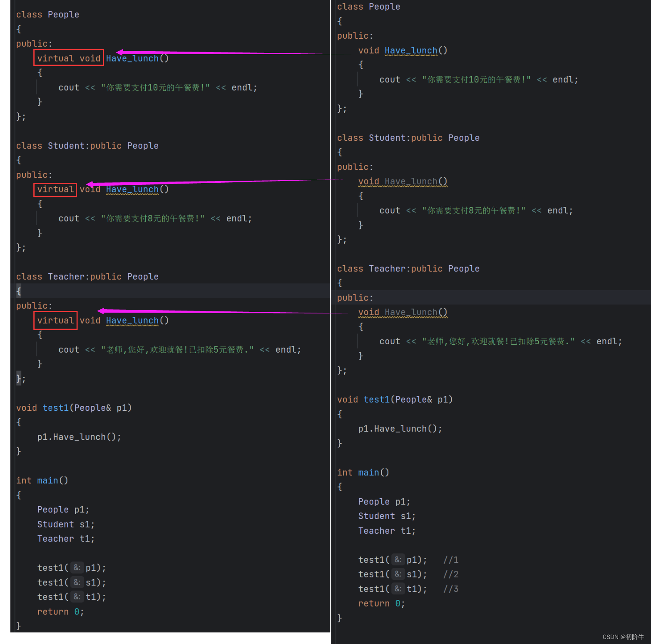The height and width of the screenshot is (644, 651).
Task: Click 'class Teacher:public People' in right pane
Action: click(408, 269)
